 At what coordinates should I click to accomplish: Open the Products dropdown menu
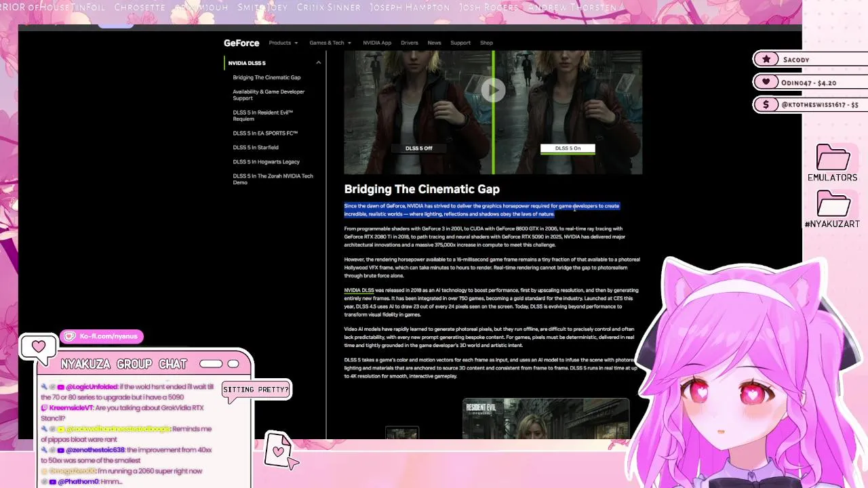283,43
